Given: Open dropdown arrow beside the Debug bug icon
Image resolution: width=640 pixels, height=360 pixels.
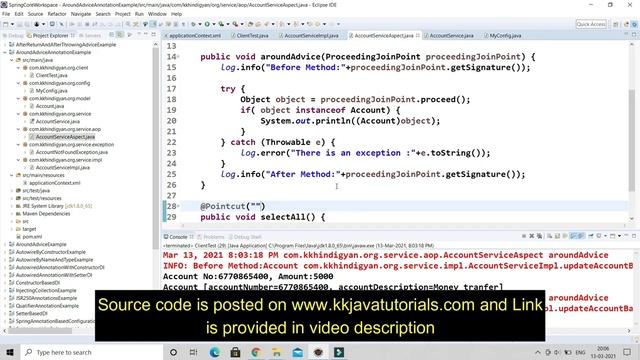Looking at the screenshot, I should coord(200,24).
